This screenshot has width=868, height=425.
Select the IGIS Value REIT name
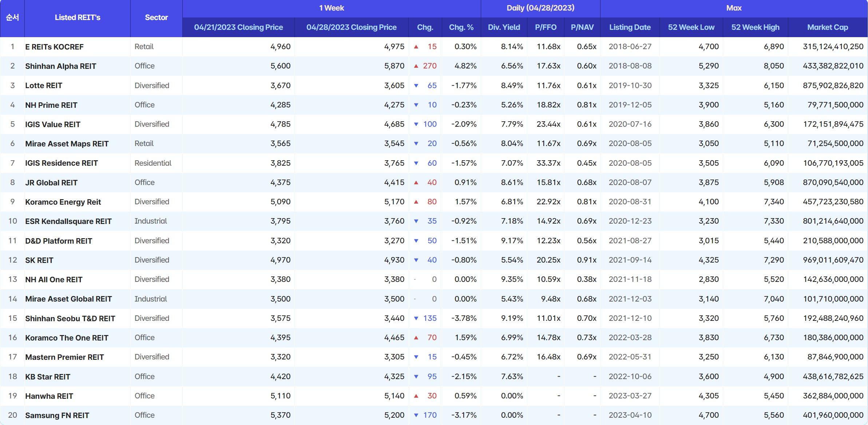tap(53, 125)
